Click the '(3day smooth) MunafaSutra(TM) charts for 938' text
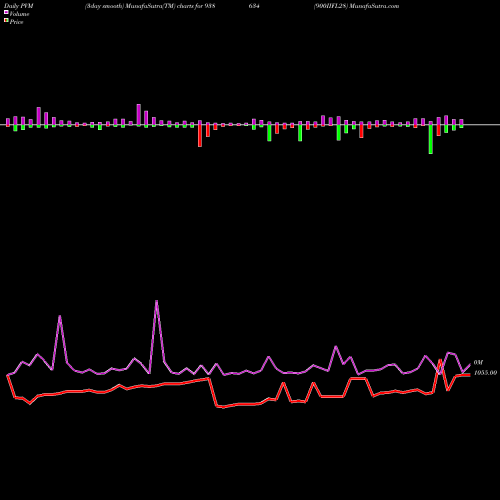The height and width of the screenshot is (500, 500). pos(150,6)
